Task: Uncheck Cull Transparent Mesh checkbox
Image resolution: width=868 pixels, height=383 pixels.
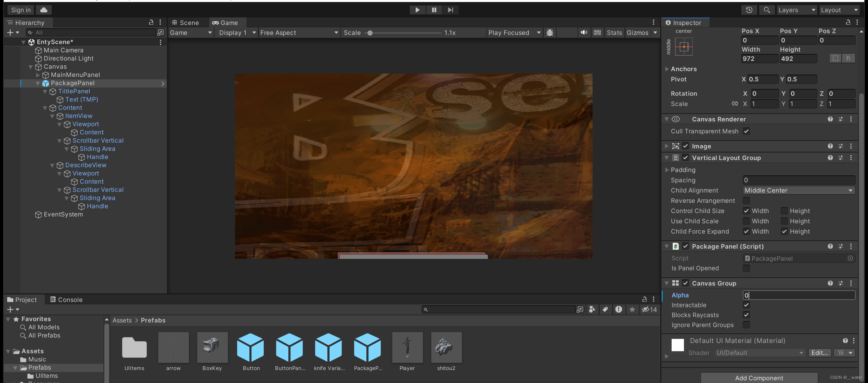Action: pyautogui.click(x=746, y=131)
